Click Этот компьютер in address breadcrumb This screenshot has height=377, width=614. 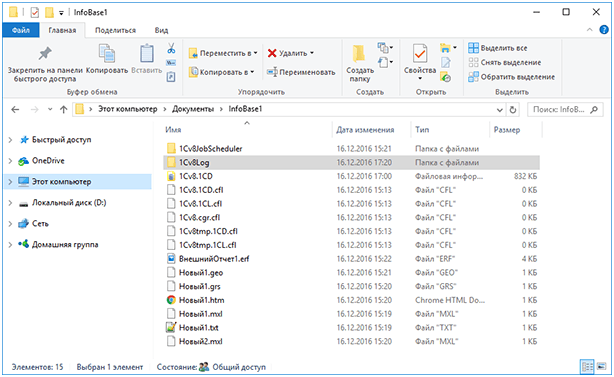pyautogui.click(x=128, y=109)
